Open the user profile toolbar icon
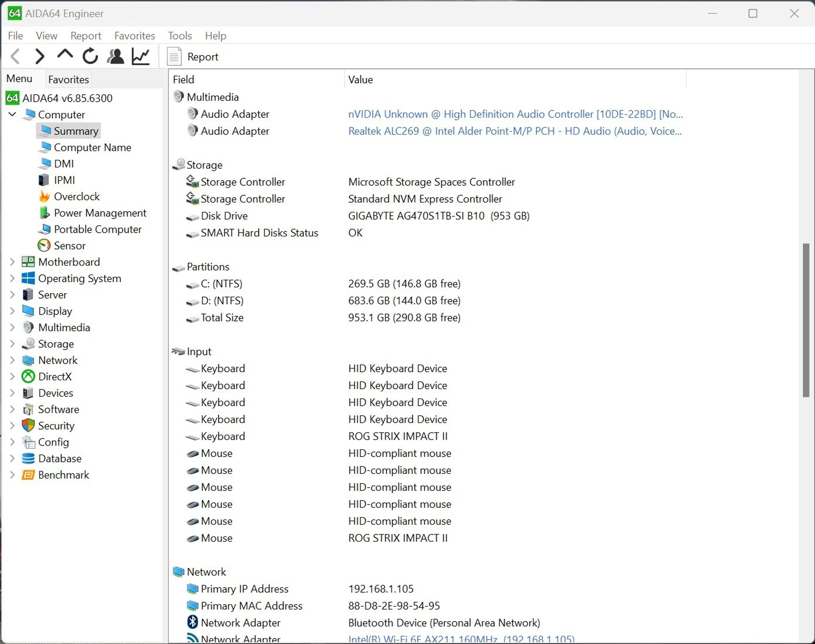The height and width of the screenshot is (644, 815). 115,56
